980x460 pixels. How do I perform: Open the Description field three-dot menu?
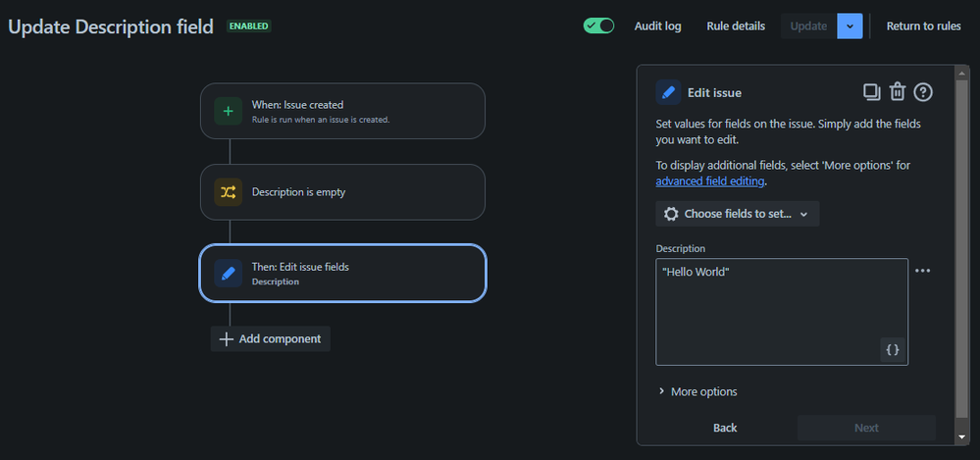coord(922,271)
